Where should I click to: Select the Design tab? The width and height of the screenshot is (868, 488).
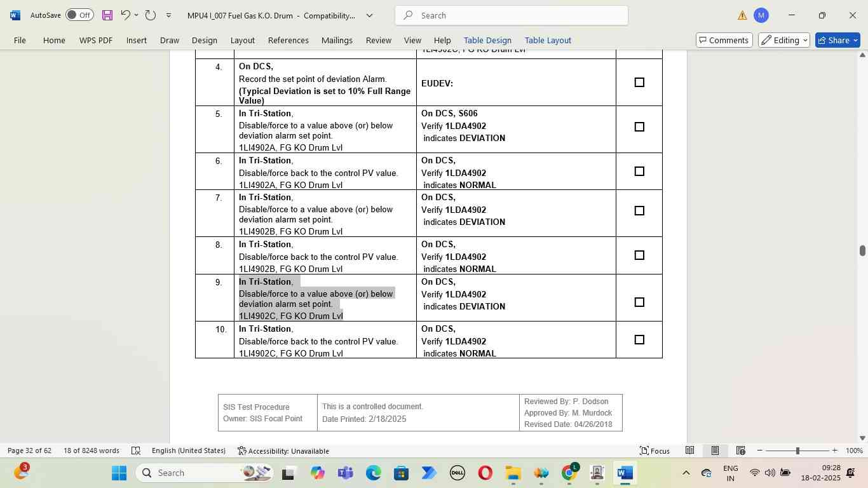click(205, 40)
